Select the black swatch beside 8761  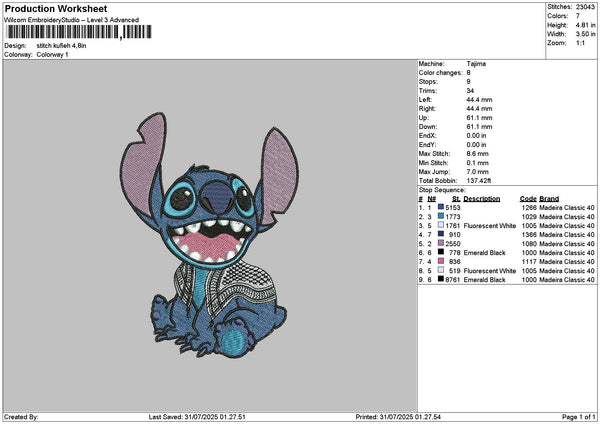[441, 279]
